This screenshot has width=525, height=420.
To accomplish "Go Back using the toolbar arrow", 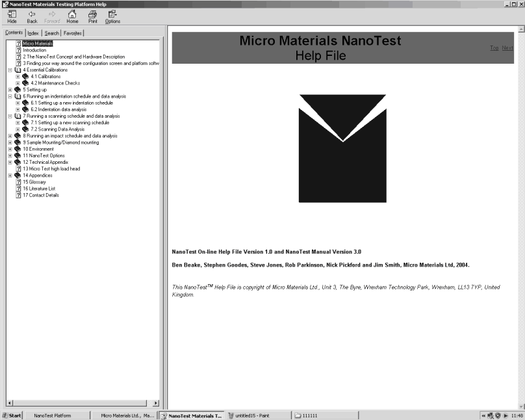I will [32, 16].
